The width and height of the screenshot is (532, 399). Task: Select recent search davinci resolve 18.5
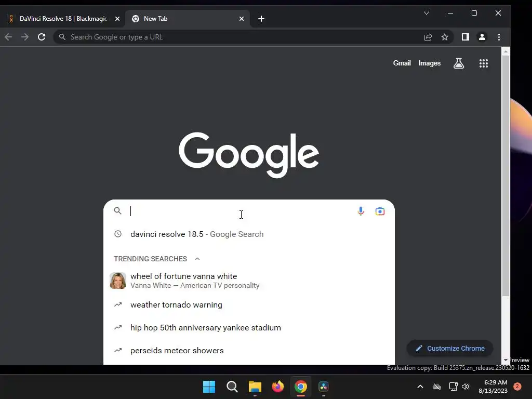click(249, 234)
